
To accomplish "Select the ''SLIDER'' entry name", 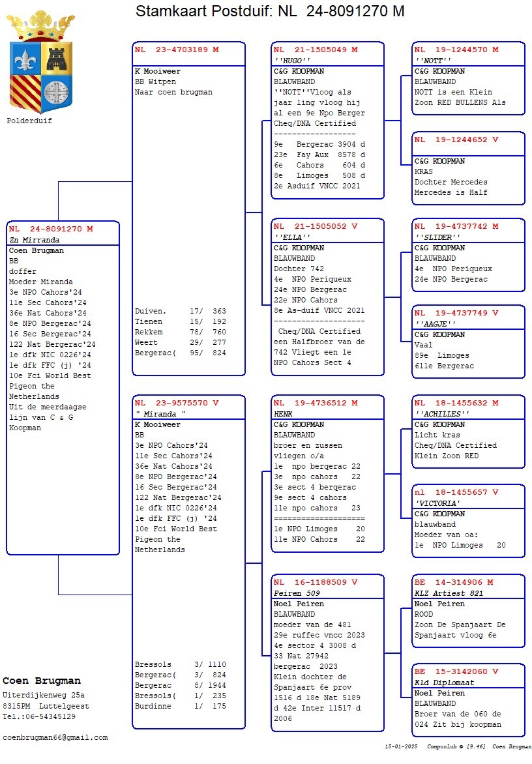I will coord(437,237).
